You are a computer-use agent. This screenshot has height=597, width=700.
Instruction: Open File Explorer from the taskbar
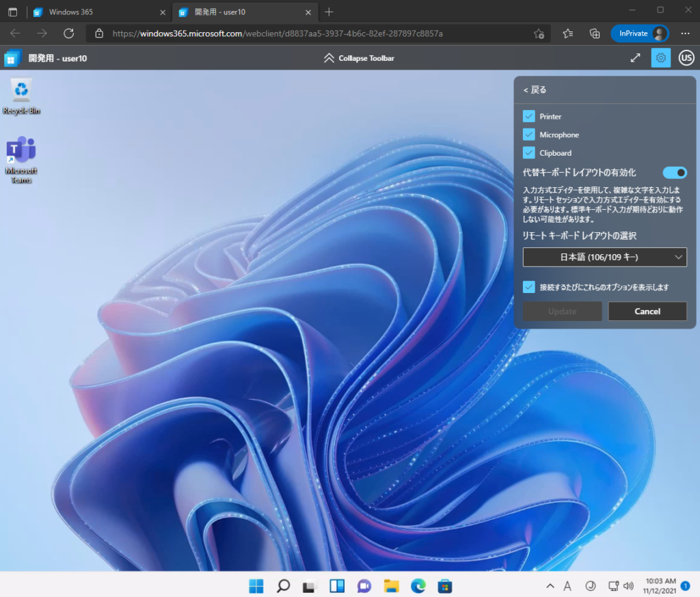tap(391, 586)
